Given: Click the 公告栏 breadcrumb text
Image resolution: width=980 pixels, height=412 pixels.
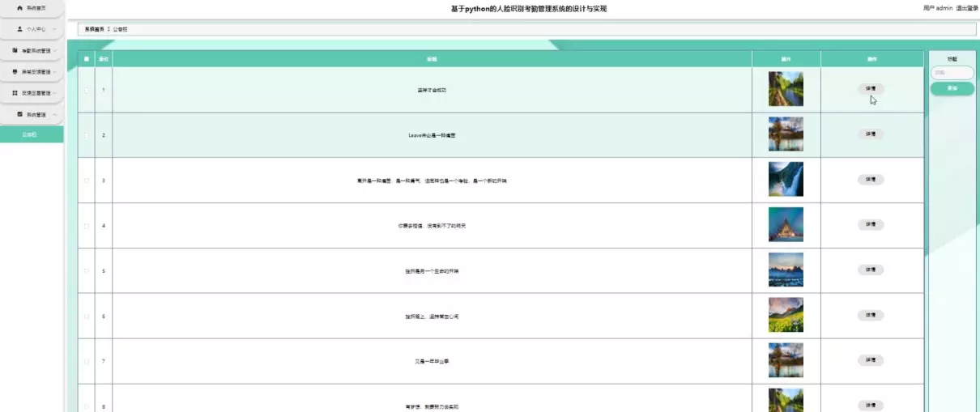Looking at the screenshot, I should tap(120, 29).
